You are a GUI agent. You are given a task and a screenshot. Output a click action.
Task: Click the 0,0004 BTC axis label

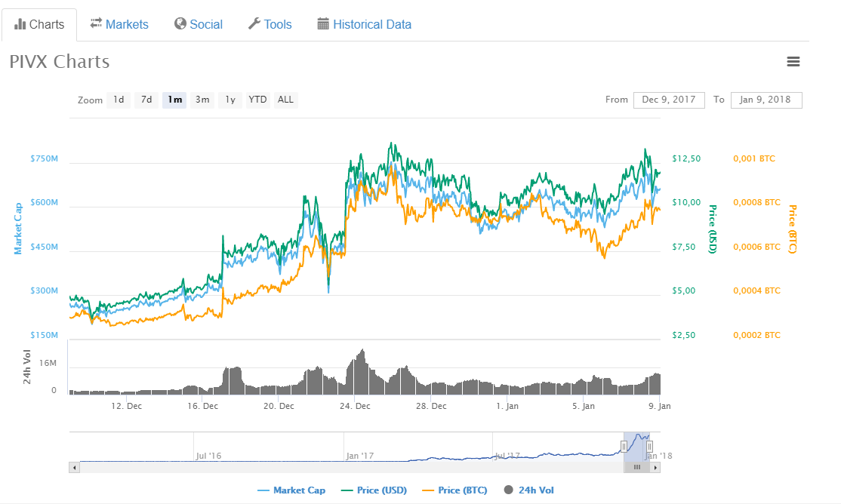click(x=756, y=290)
